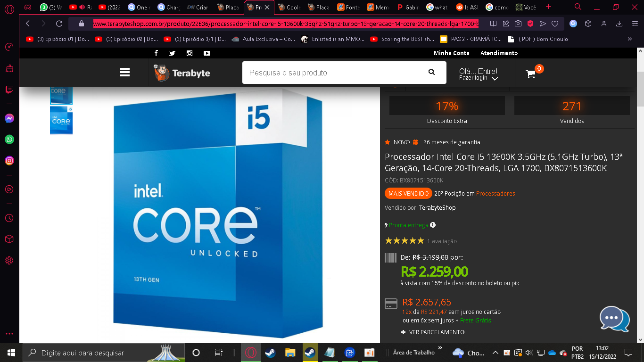Viewport: 644px width, 362px height.
Task: Open the sidebar History clock icon
Action: pos(9,218)
